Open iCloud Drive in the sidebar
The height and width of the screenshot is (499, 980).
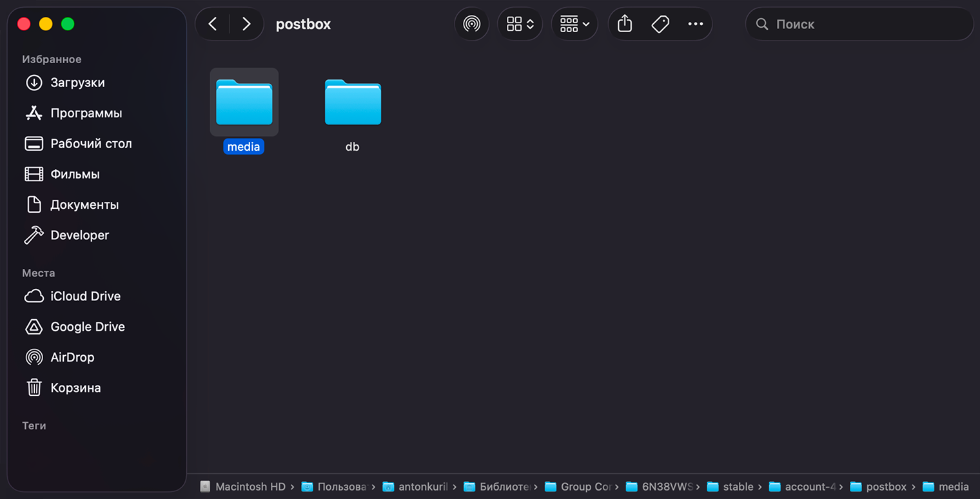(85, 297)
